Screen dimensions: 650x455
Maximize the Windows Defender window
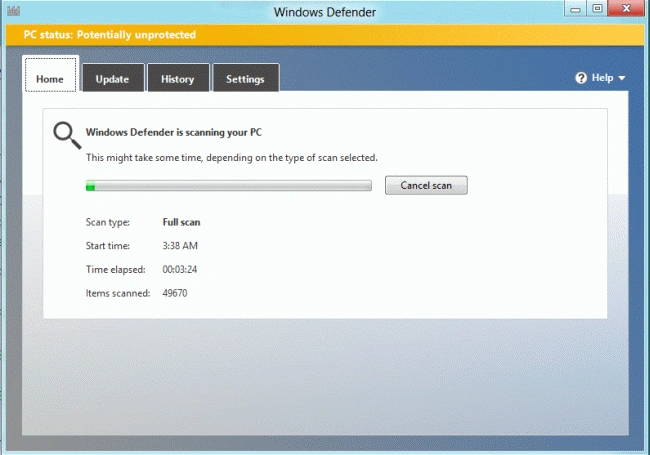coord(597,9)
